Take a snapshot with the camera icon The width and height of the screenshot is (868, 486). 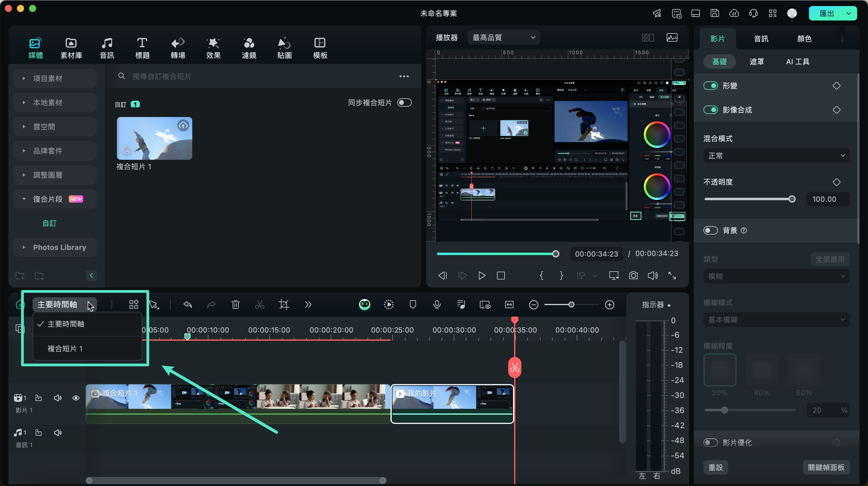[634, 275]
